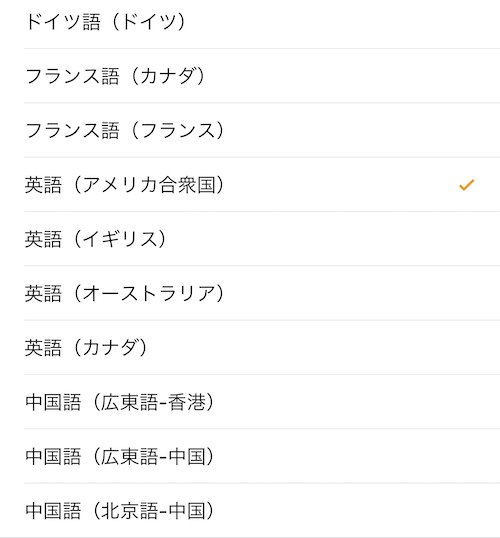This screenshot has width=500, height=538.
Task: Click the orange checkmark beside 英語（アメリカ合衆国）
Action: click(466, 185)
